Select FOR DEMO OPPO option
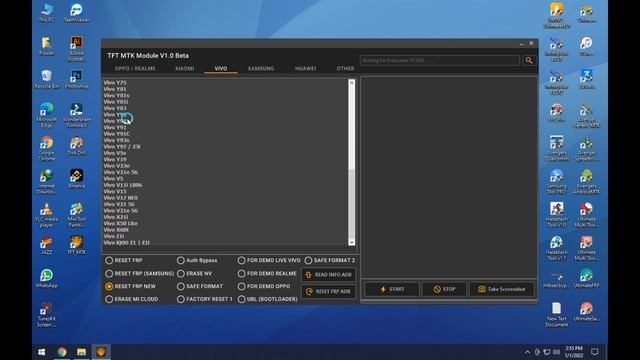 coord(264,287)
